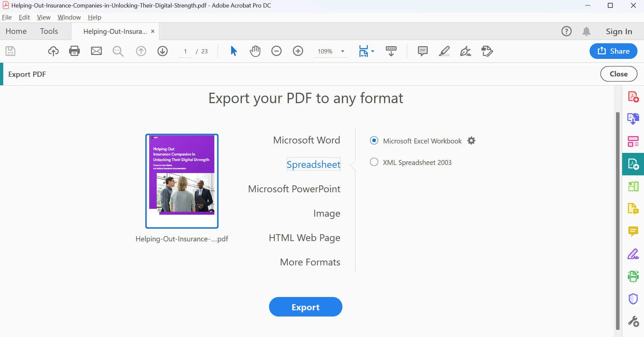Click the PDF cover thumbnail preview
Image resolution: width=644 pixels, height=337 pixels.
point(181,181)
